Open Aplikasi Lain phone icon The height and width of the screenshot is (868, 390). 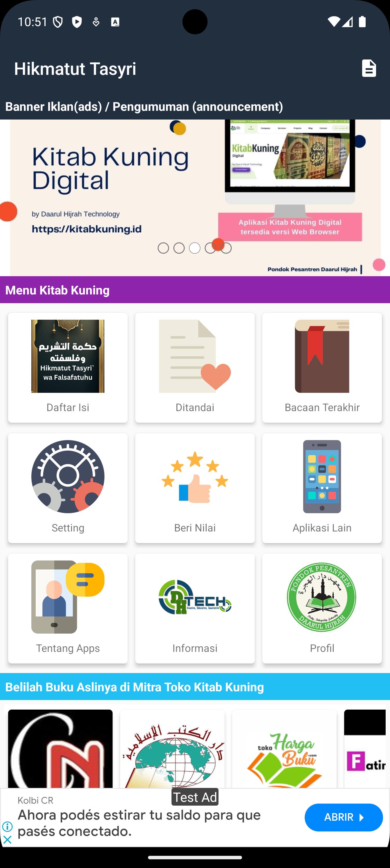[322, 476]
